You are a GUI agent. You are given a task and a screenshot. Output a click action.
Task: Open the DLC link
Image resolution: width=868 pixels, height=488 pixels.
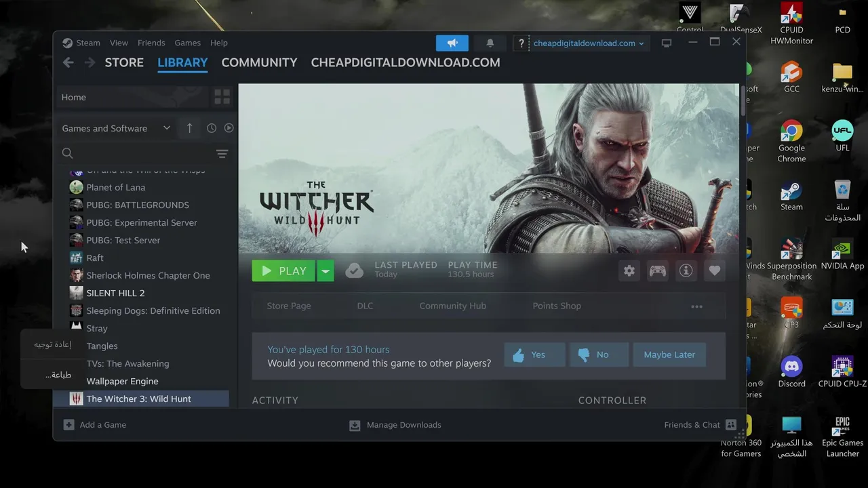[365, 306]
